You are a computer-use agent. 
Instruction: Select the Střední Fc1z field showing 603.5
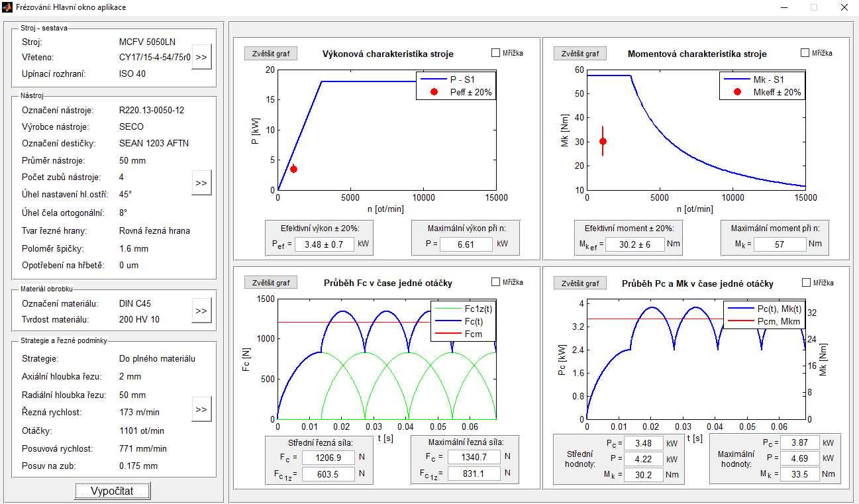coord(329,474)
